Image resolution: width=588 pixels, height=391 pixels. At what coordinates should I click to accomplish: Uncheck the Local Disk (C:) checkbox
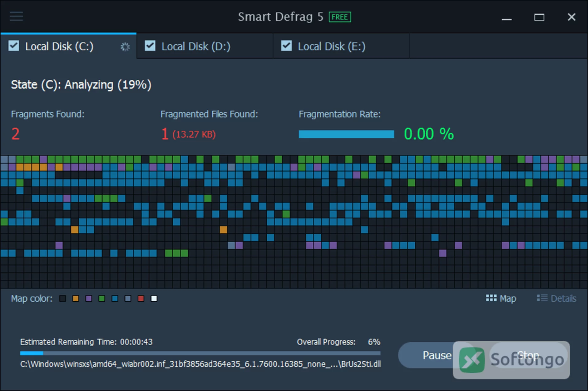14,46
